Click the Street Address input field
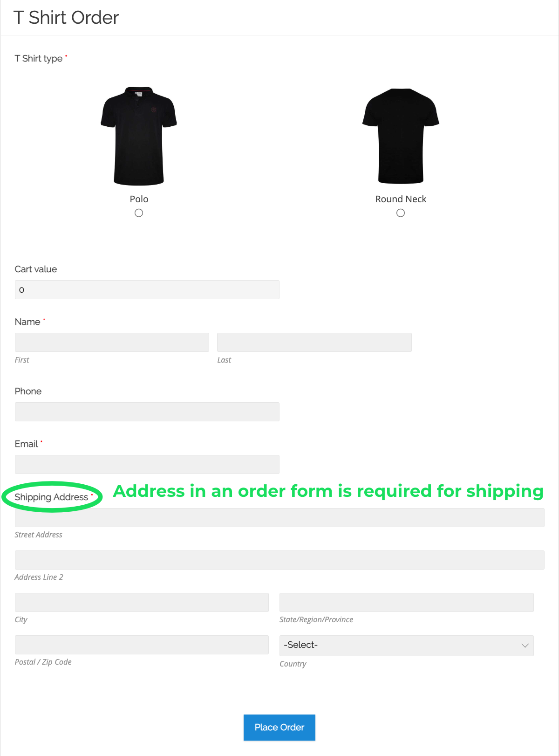This screenshot has width=559, height=756. point(279,518)
